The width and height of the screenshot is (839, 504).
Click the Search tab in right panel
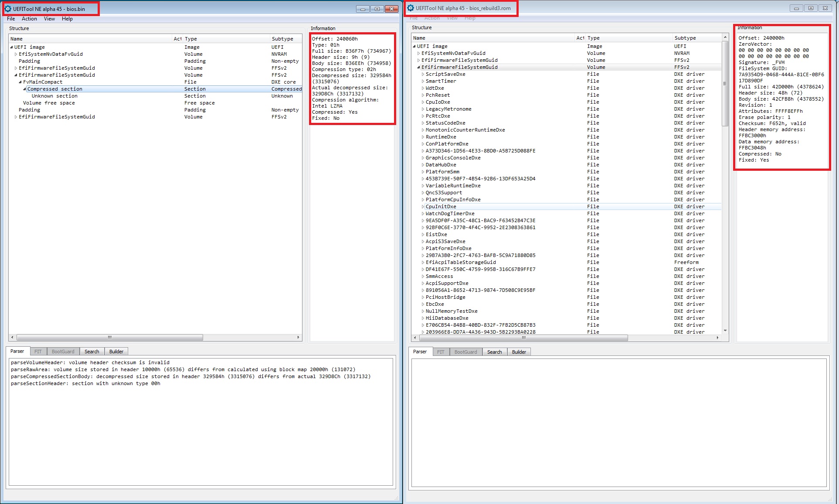[494, 351]
